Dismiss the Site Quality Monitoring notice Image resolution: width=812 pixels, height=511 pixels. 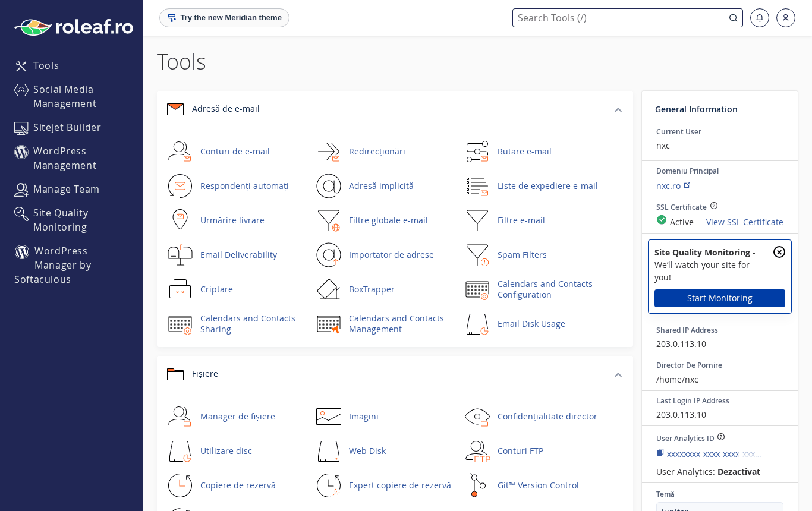[x=779, y=252]
